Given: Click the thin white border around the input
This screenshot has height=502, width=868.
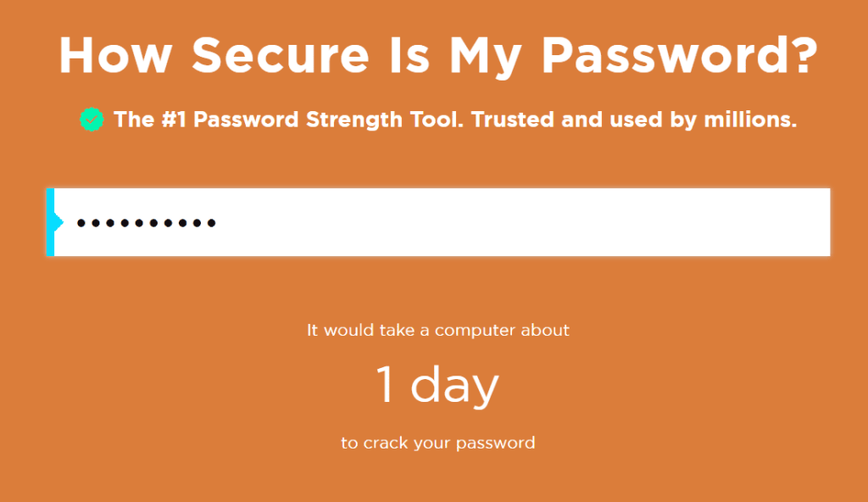Looking at the screenshot, I should [437, 188].
